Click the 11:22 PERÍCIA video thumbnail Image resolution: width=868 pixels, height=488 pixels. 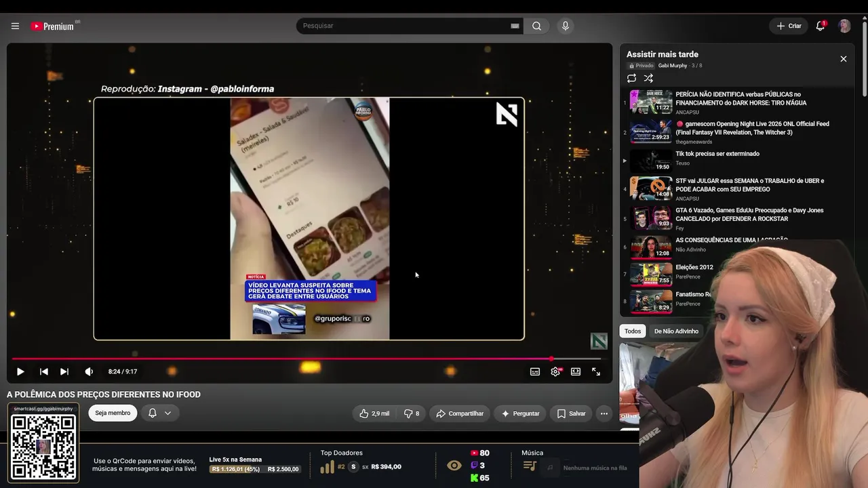651,102
